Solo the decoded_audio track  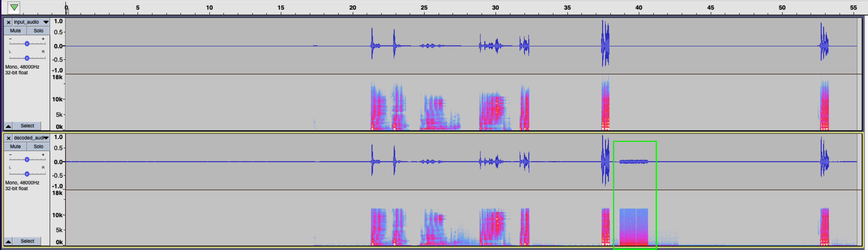coord(38,146)
